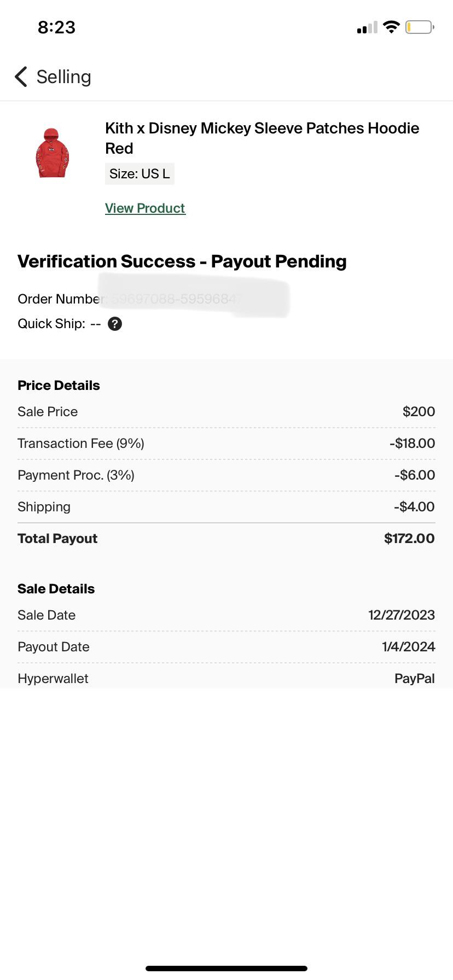
Task: Expand the Sale Details section
Action: pos(56,588)
